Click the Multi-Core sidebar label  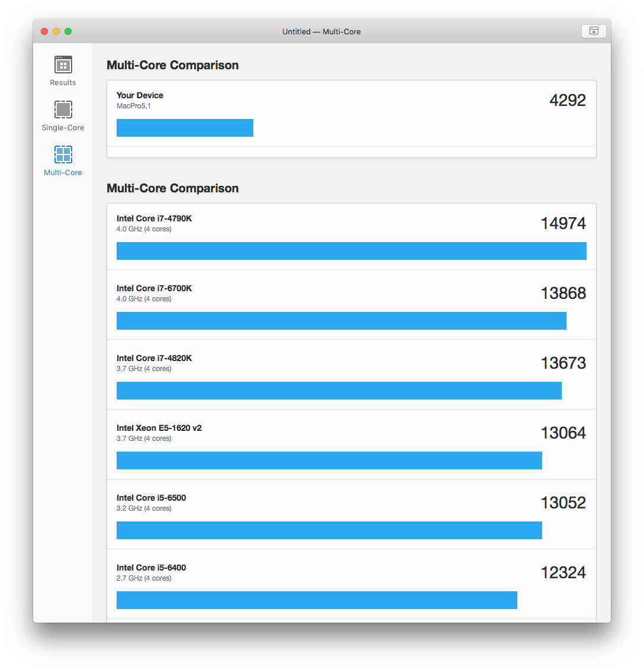click(63, 173)
